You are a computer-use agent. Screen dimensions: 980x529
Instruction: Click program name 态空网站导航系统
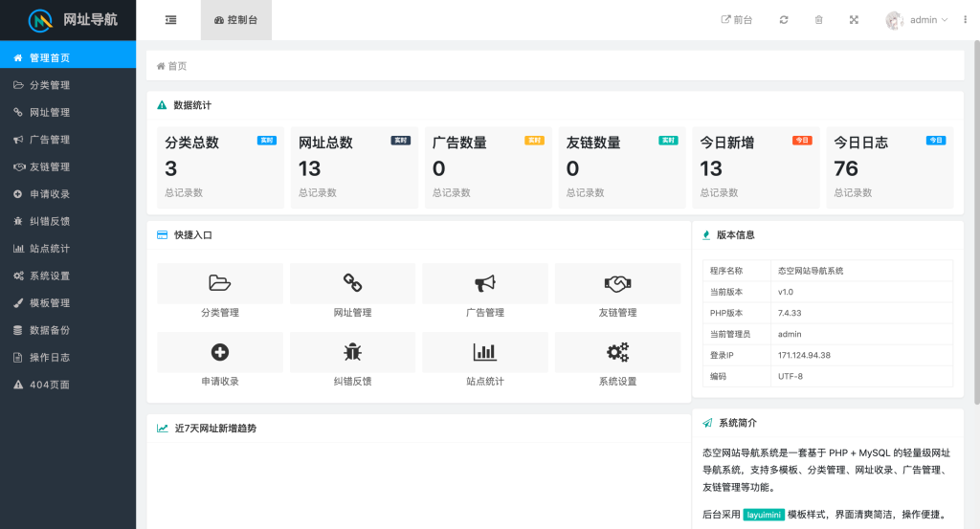coord(811,271)
